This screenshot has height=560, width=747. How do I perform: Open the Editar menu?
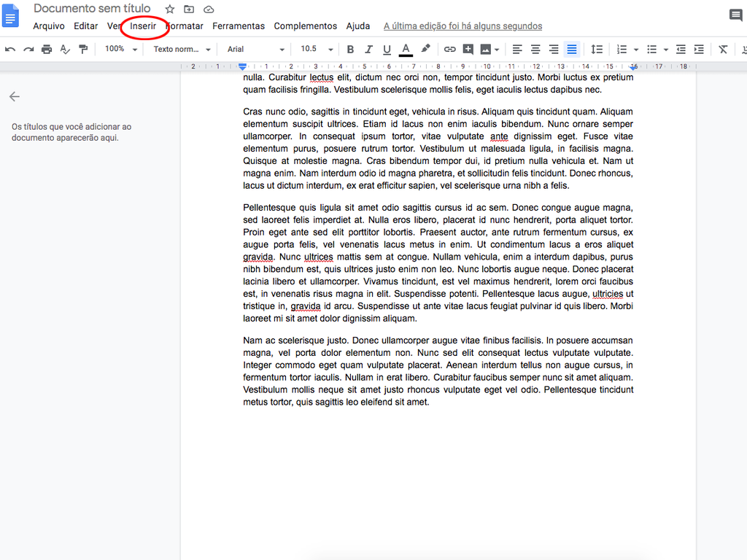point(86,26)
